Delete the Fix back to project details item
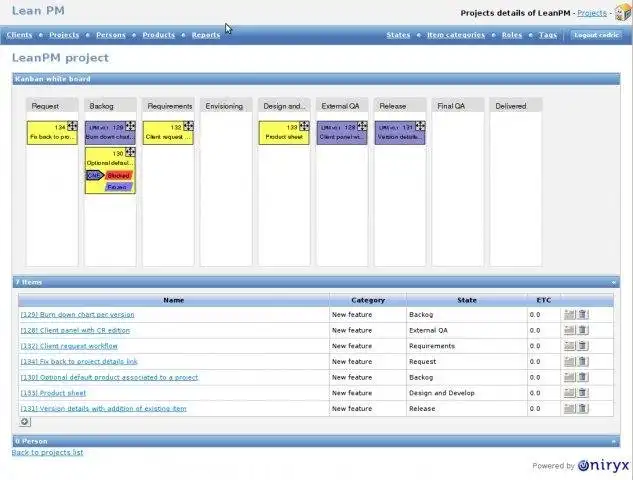This screenshot has height=480, width=633. (583, 362)
